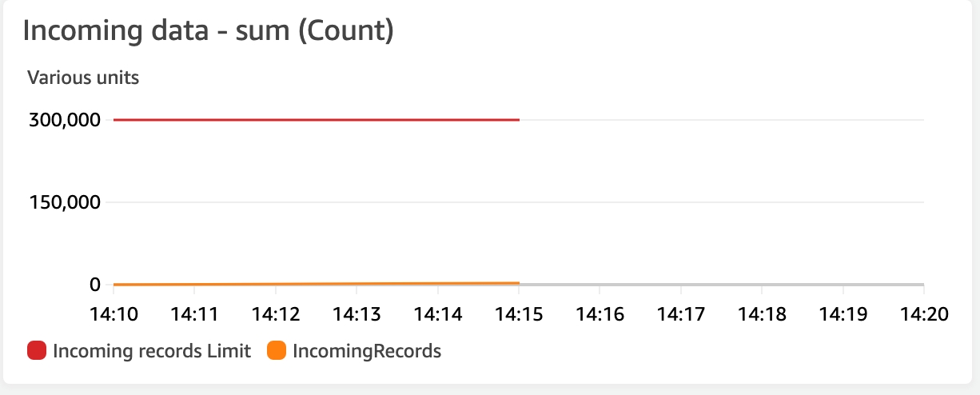The height and width of the screenshot is (395, 980).
Task: Click the Various units axis label
Action: 83,78
